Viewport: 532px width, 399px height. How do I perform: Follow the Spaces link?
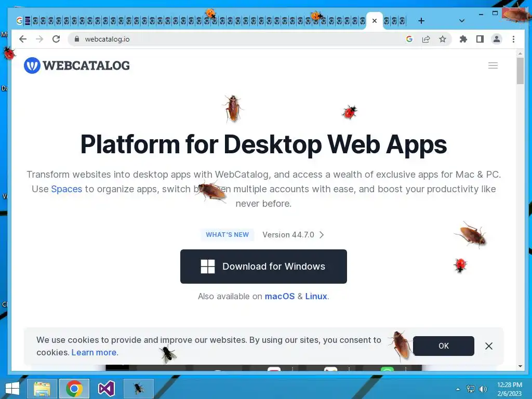[x=66, y=189]
